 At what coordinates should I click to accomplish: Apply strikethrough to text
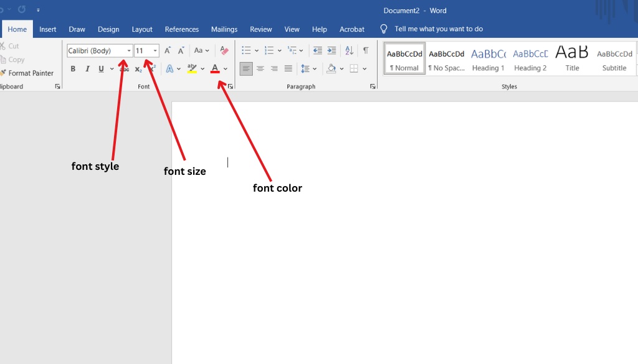click(125, 68)
